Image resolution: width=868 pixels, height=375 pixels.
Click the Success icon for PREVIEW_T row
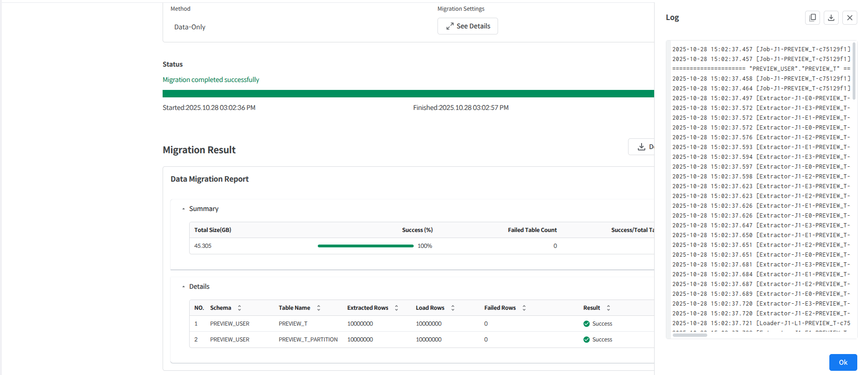587,324
